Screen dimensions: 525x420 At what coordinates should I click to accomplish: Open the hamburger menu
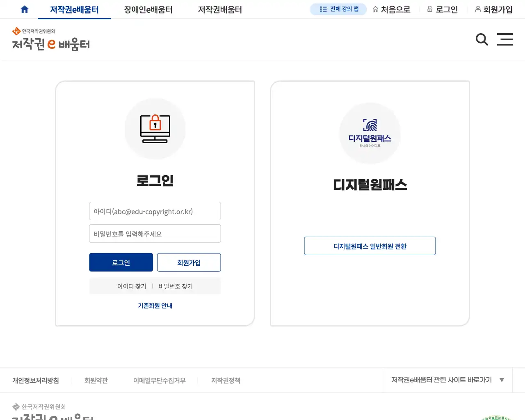pos(505,39)
